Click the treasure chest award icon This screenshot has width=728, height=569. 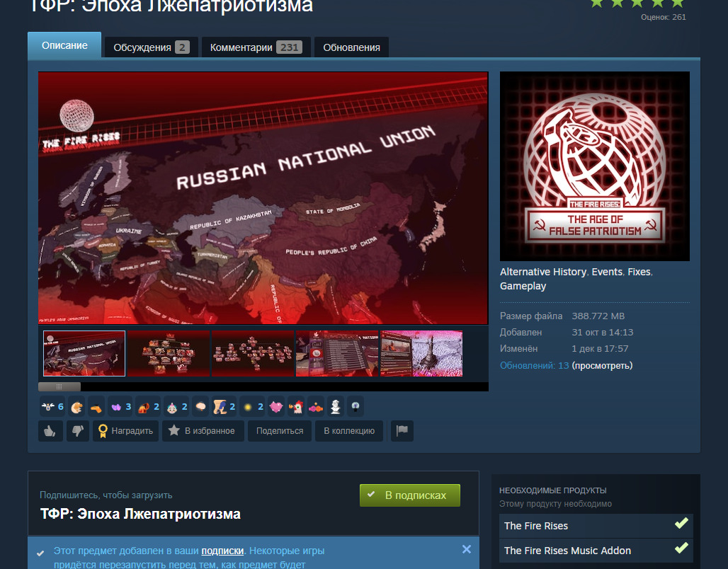click(x=149, y=407)
